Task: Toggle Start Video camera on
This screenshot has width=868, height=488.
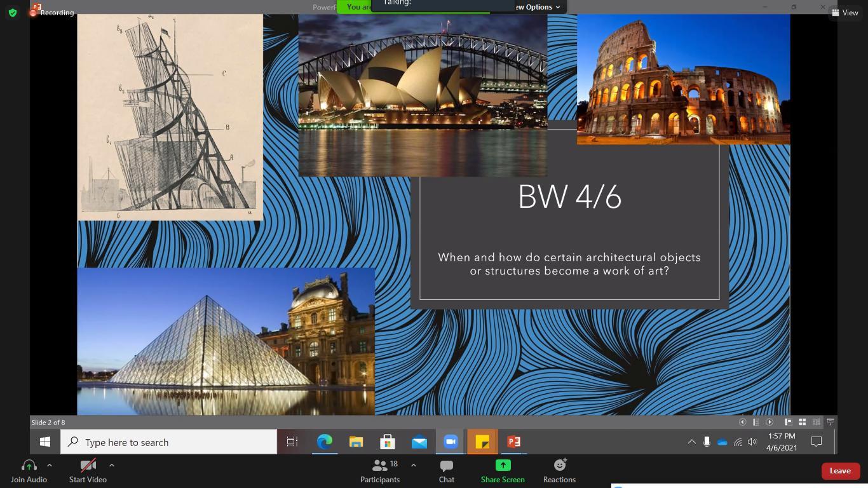Action: (88, 471)
